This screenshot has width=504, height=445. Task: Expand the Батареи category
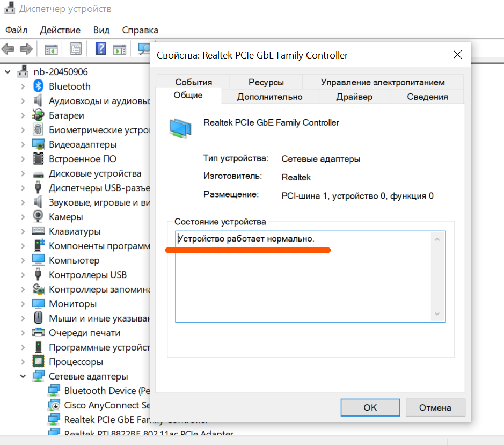pyautogui.click(x=23, y=115)
